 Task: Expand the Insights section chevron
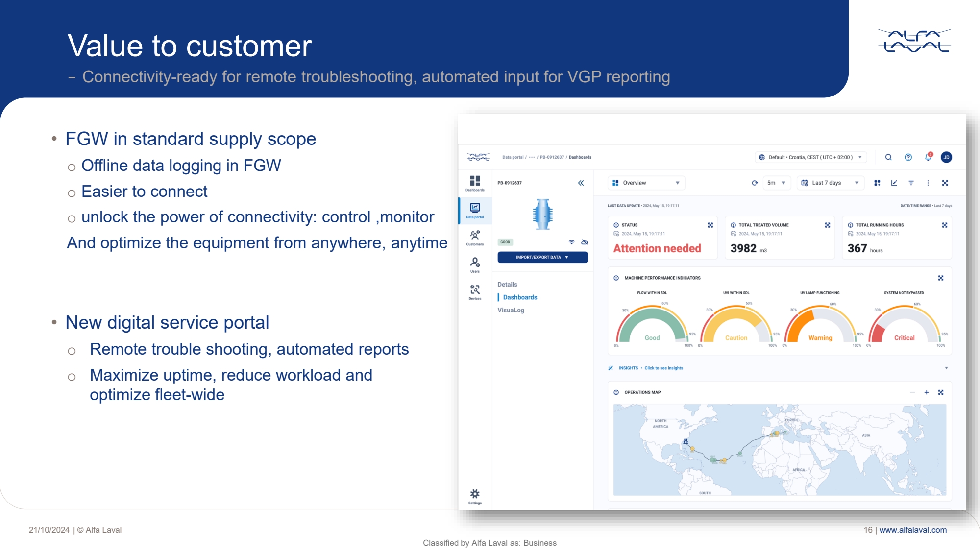coord(946,368)
